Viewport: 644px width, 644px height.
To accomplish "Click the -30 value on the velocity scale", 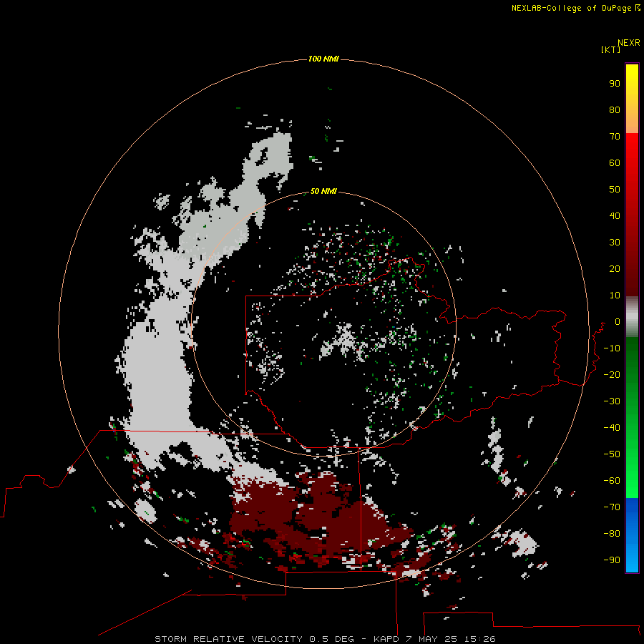I will 612,401.
